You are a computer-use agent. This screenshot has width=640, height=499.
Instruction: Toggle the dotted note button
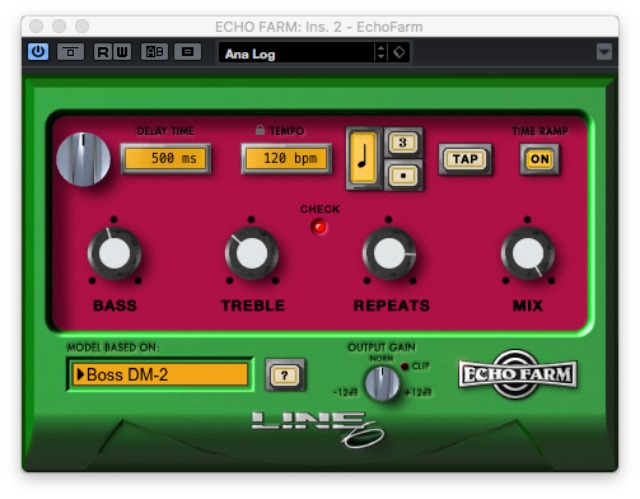(403, 175)
